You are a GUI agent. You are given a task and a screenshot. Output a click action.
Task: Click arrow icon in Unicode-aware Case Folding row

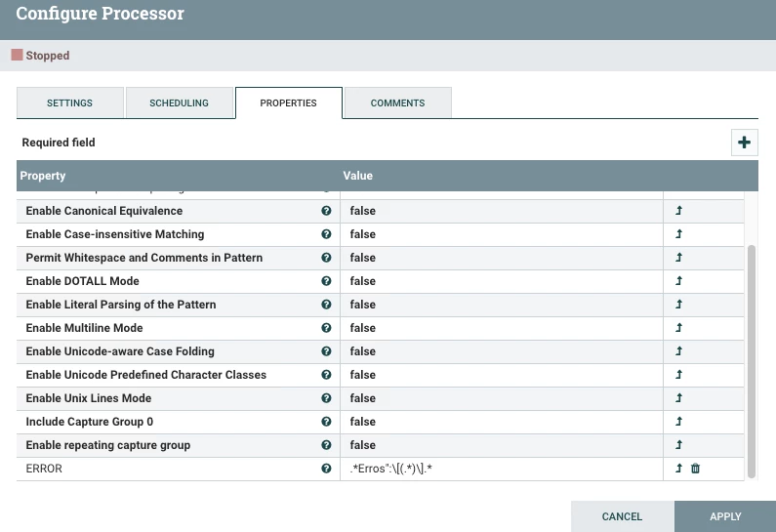tap(679, 351)
